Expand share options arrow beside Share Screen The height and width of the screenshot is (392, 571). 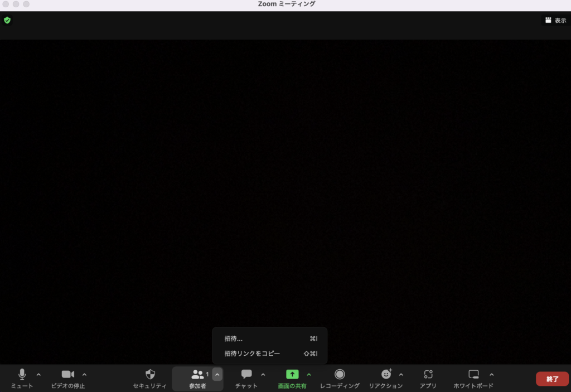click(309, 375)
